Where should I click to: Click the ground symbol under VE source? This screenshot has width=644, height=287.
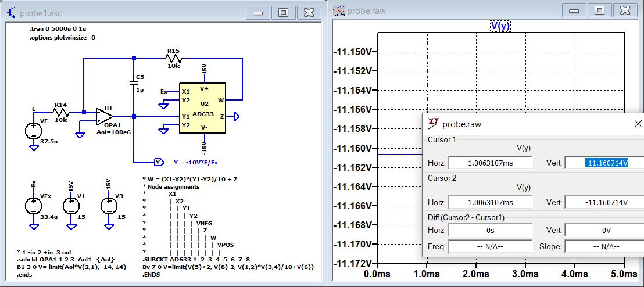tap(33, 148)
